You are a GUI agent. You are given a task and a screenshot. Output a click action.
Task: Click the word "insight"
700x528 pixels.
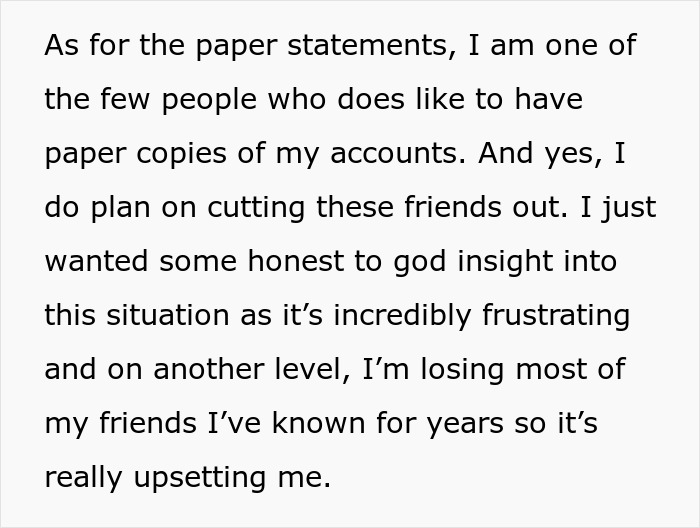[505, 262]
